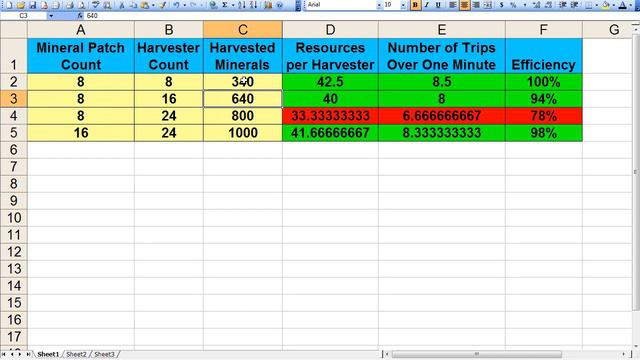This screenshot has height=360, width=640.
Task: Open the Font Color dropdown arrow
Action: click(x=631, y=5)
